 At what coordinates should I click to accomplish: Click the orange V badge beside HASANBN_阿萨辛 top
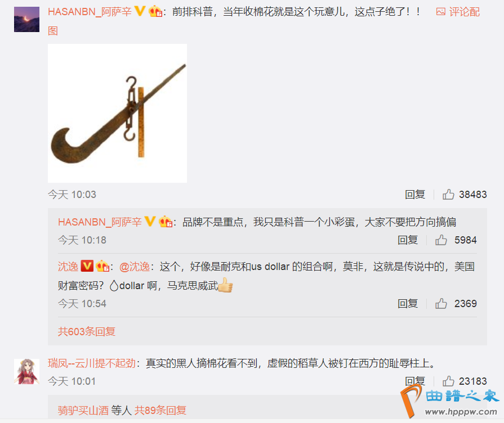point(140,11)
